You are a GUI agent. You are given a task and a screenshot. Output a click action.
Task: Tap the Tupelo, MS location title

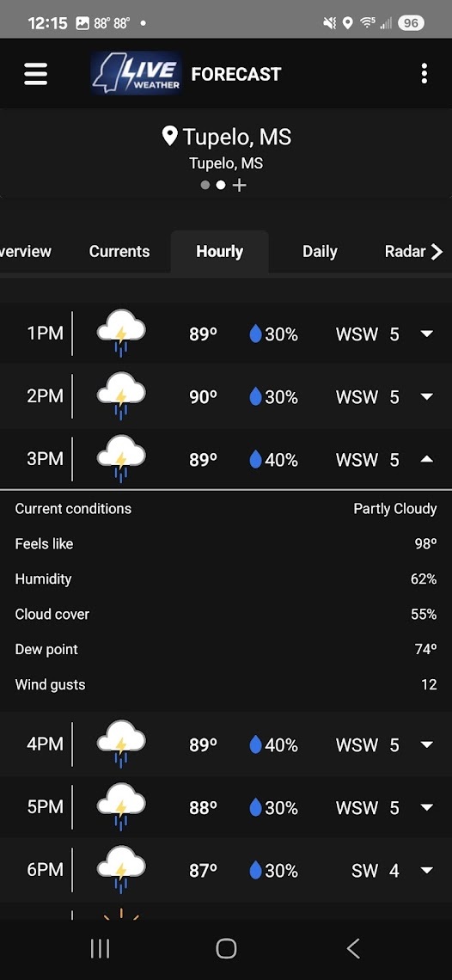click(x=237, y=136)
